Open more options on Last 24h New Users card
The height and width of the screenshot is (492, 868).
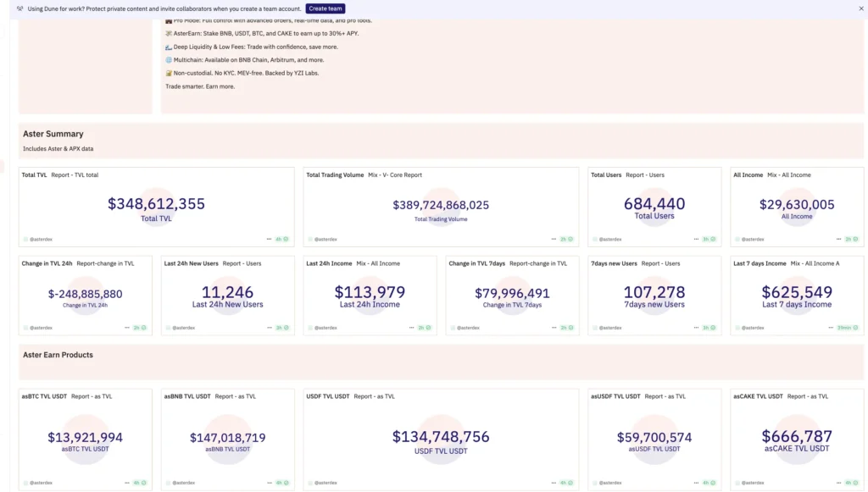269,328
